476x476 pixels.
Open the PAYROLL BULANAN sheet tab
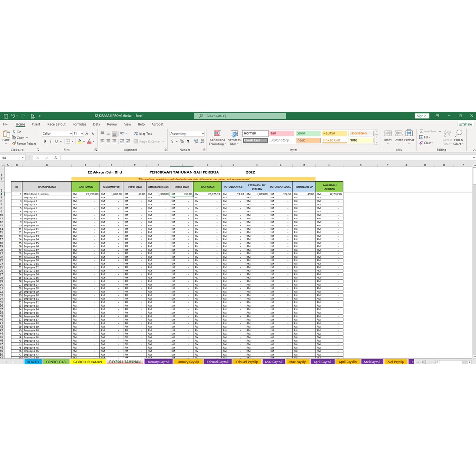point(88,362)
